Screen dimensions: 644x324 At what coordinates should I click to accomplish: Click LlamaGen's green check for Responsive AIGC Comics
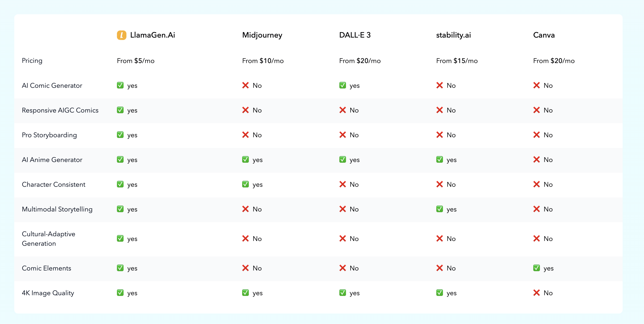coord(120,110)
